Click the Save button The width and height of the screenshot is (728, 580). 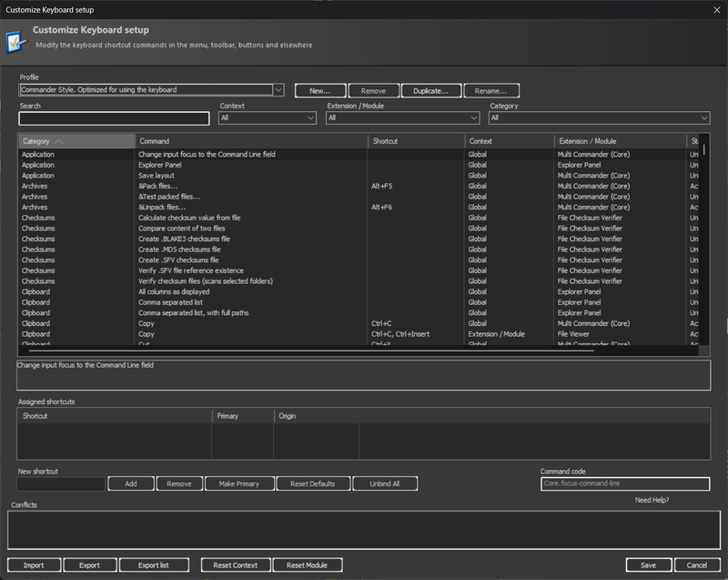coord(649,565)
